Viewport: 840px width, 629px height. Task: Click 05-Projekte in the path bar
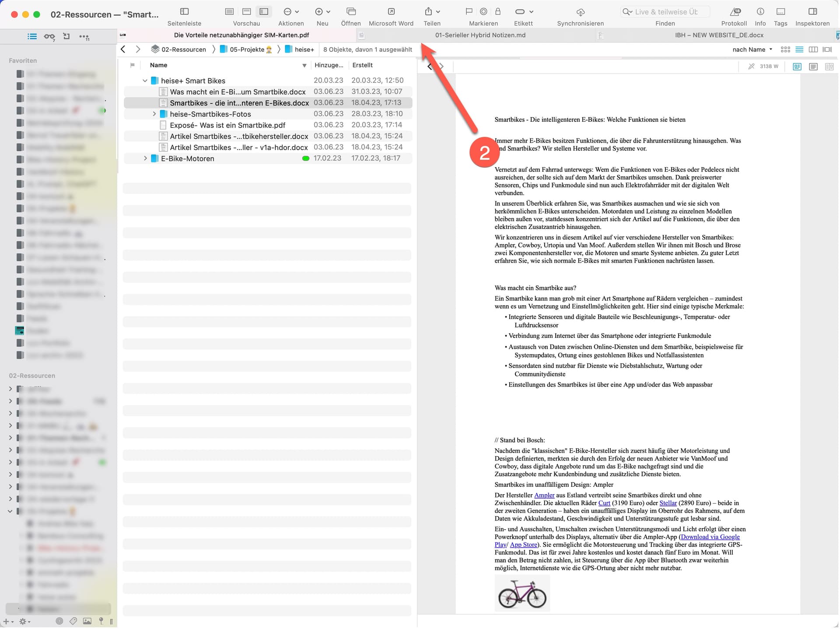point(246,49)
